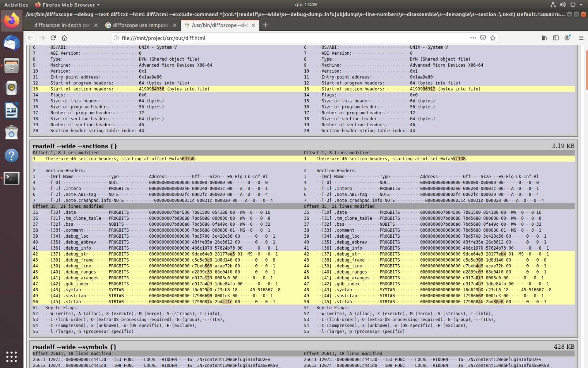Open volume indicator in top bar
Screen dimensions: 588x368
point(563,5)
